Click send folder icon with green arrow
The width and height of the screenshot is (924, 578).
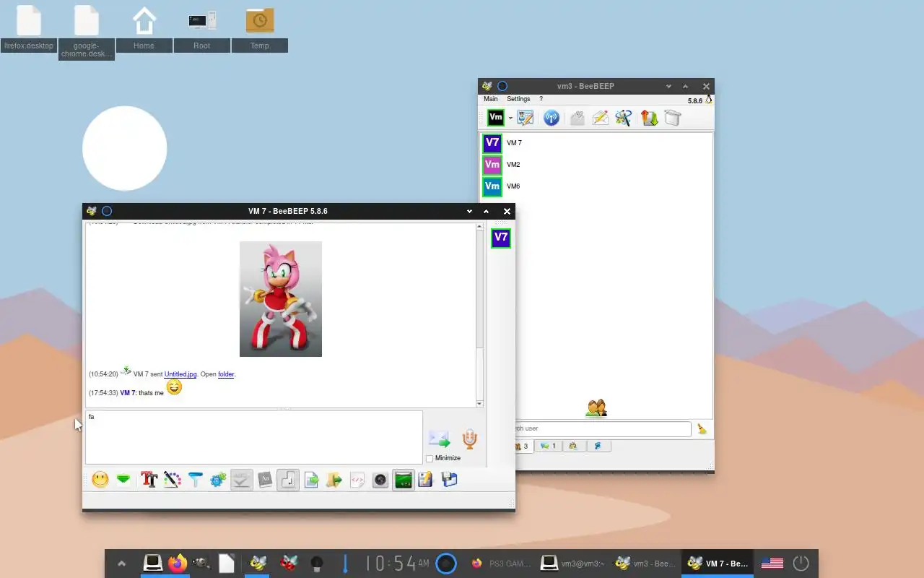coord(334,480)
